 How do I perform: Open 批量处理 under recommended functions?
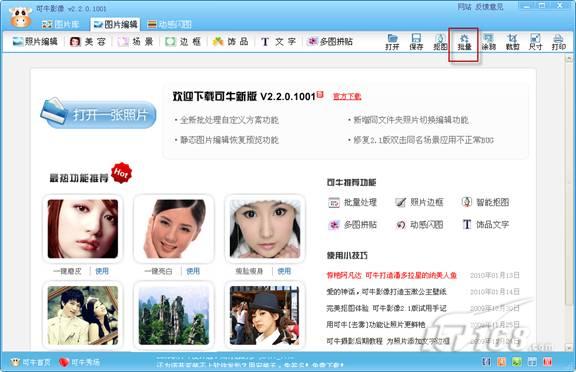(x=352, y=202)
